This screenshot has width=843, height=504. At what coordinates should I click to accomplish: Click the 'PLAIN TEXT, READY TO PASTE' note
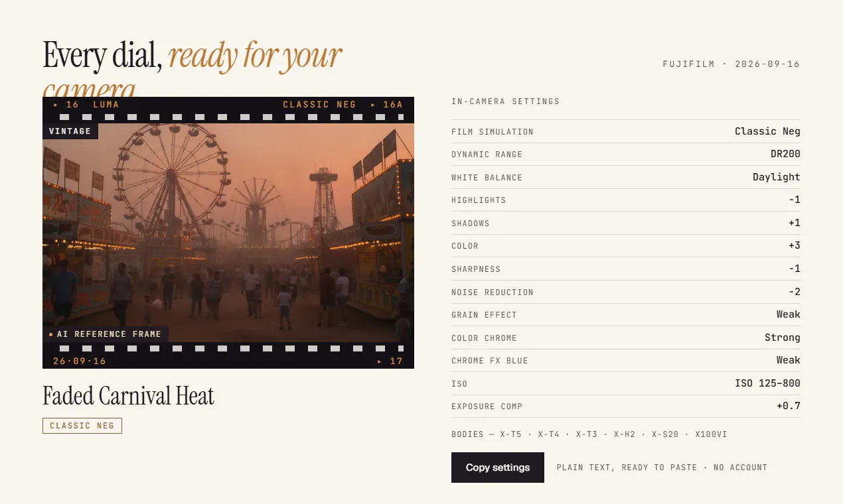point(627,468)
